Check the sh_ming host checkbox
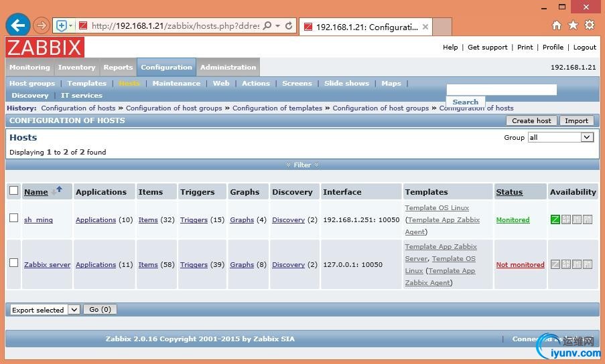 tap(14, 217)
